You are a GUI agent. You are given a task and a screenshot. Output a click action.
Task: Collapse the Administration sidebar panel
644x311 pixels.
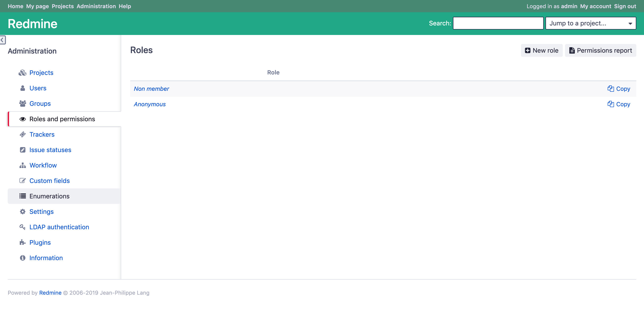[x=2, y=40]
